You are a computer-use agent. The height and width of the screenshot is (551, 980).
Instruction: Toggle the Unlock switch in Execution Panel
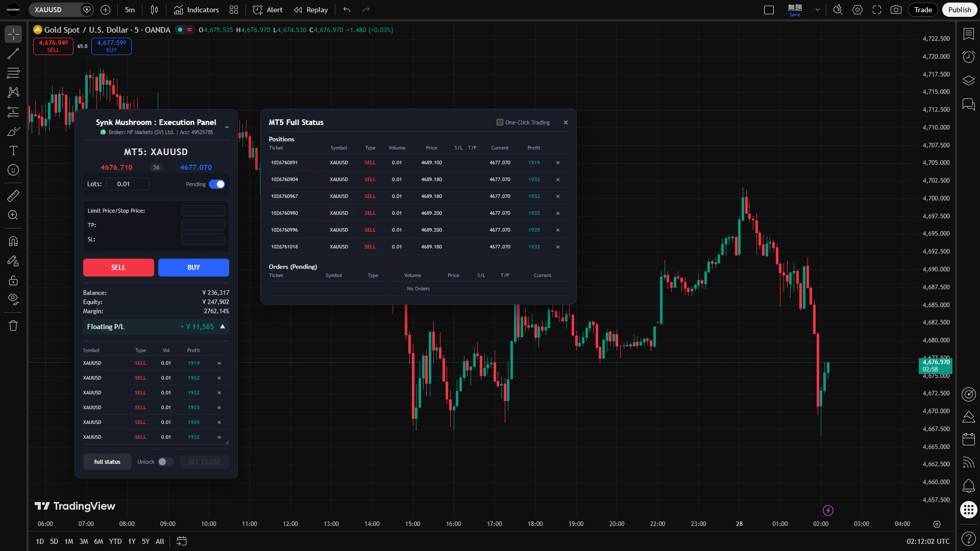165,462
